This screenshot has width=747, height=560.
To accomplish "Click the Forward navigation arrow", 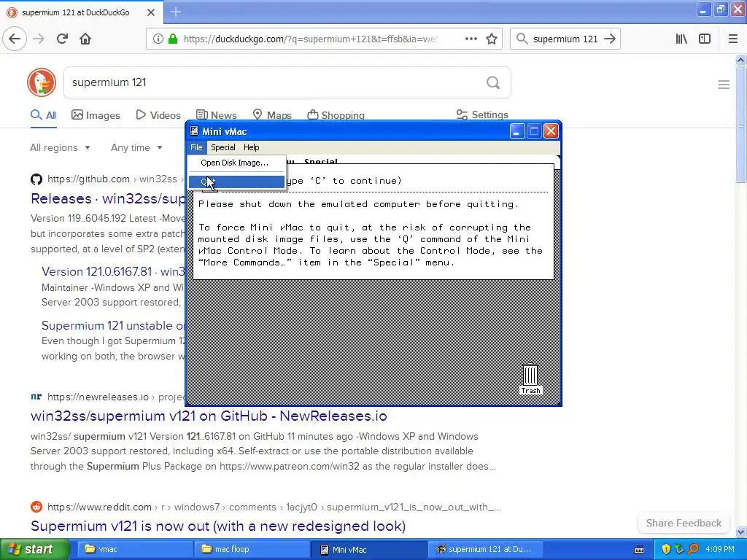I will 39,39.
